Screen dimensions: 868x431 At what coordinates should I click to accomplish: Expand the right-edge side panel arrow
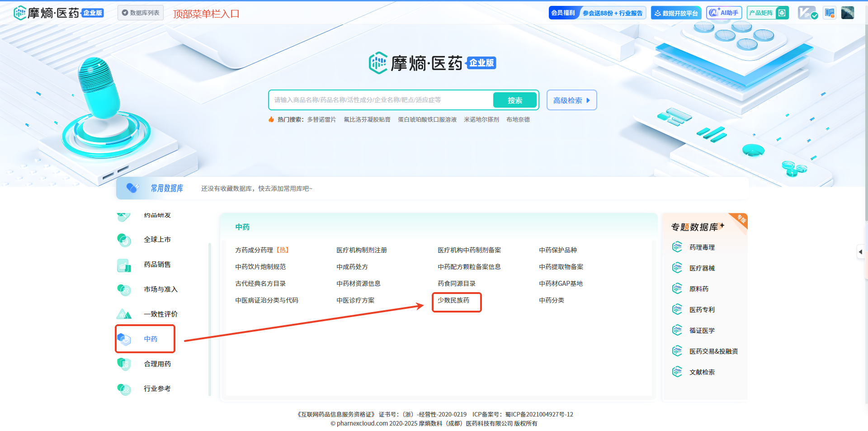(860, 252)
